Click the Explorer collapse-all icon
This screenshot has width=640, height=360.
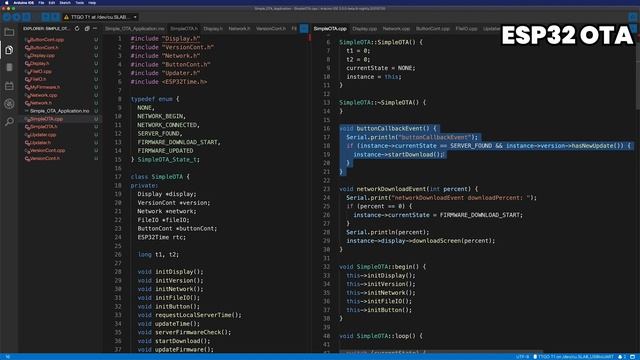tap(87, 29)
